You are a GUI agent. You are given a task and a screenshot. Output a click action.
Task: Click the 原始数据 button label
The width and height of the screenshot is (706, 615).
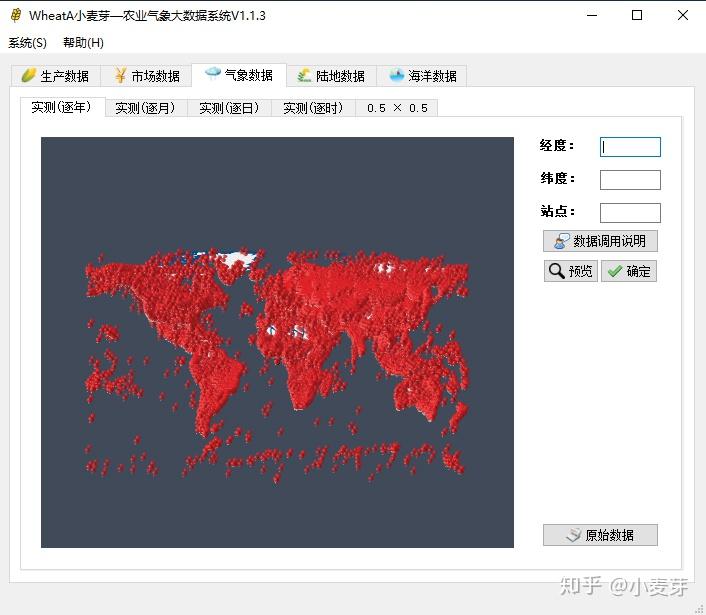609,535
